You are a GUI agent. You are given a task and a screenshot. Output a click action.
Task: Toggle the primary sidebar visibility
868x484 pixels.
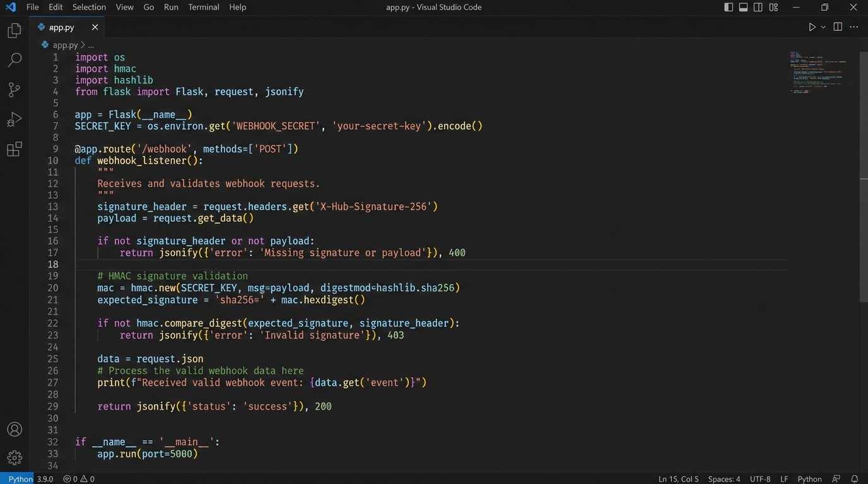click(x=728, y=7)
